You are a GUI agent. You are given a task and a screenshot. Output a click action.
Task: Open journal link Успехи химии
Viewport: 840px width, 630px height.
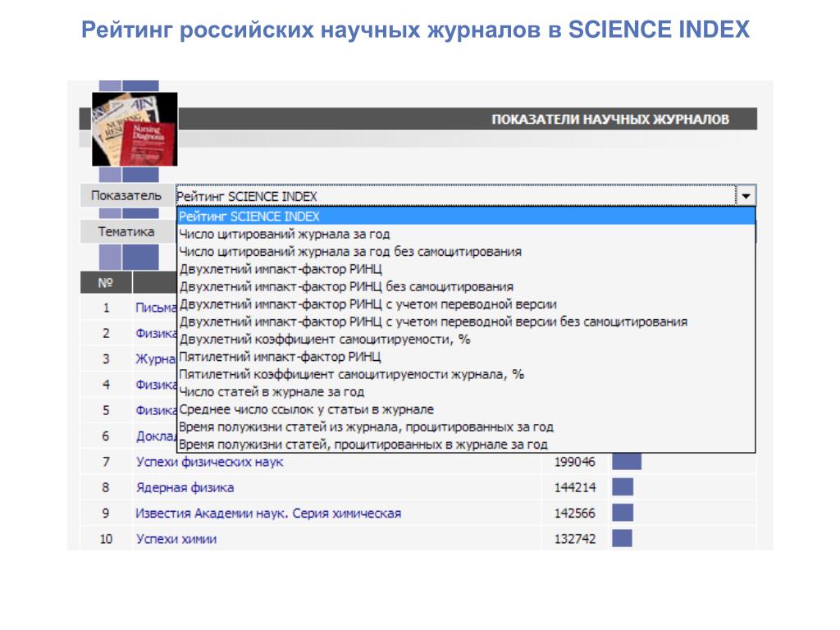(x=176, y=539)
